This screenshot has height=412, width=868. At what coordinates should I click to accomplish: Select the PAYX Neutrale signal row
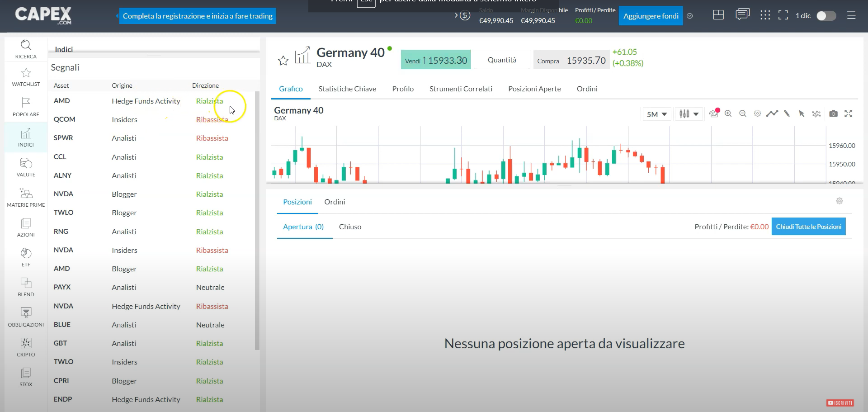[151, 287]
